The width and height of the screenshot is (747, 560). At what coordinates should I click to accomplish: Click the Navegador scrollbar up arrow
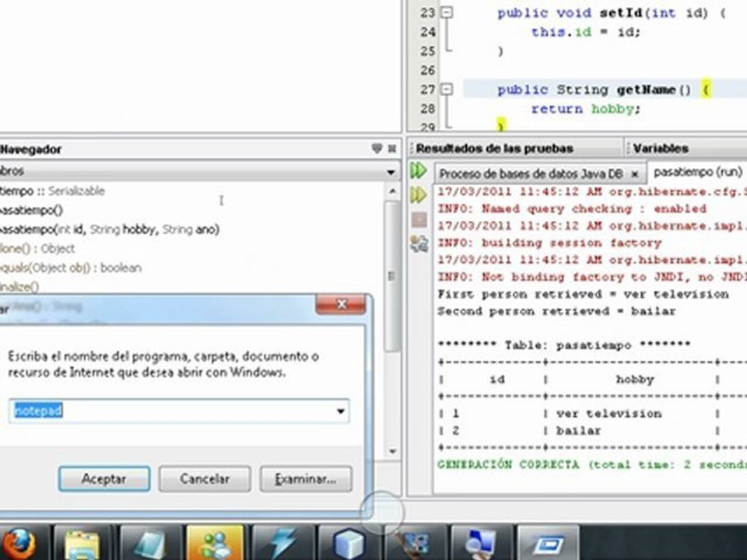[x=392, y=191]
